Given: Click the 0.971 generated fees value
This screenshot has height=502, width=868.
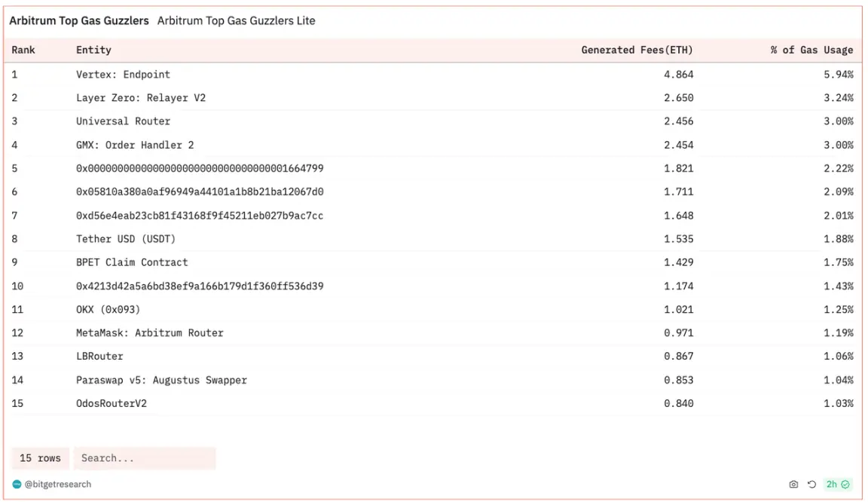Looking at the screenshot, I should pyautogui.click(x=679, y=332).
